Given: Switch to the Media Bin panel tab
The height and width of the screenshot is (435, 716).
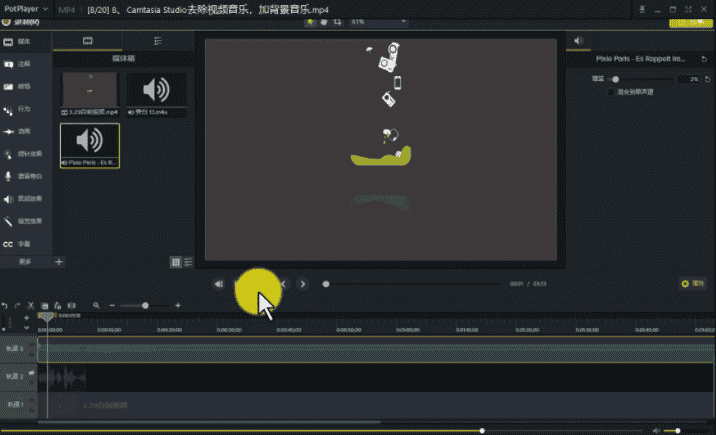Looking at the screenshot, I should [88, 41].
